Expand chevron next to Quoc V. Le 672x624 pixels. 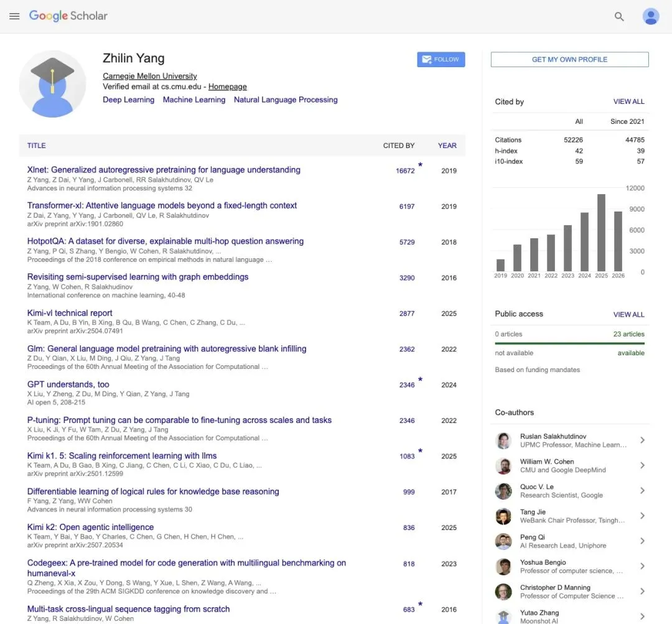coord(642,491)
